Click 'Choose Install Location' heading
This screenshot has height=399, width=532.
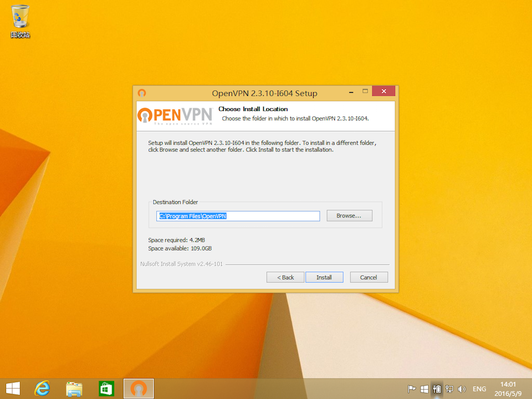pyautogui.click(x=253, y=109)
